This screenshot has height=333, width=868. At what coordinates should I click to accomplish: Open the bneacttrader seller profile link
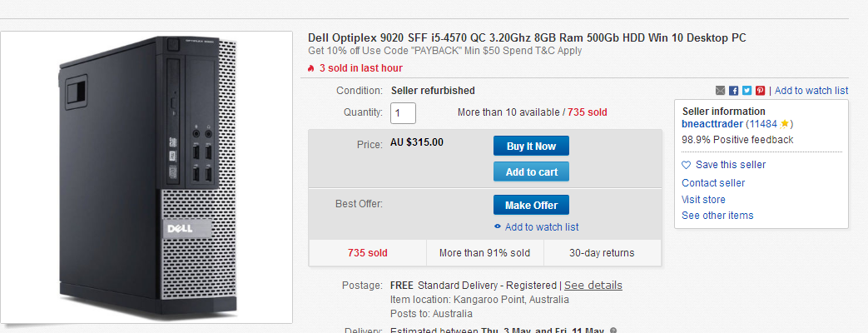tap(712, 124)
